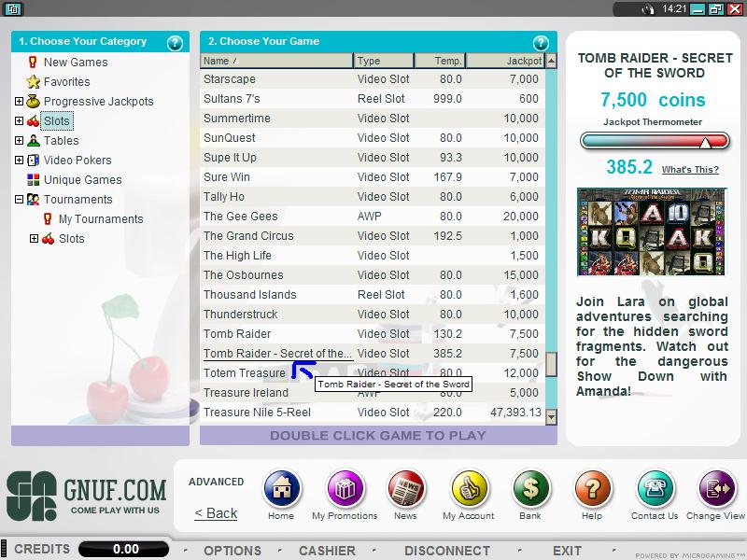Click the Tomb Raider game preview thumbnail

(x=651, y=231)
